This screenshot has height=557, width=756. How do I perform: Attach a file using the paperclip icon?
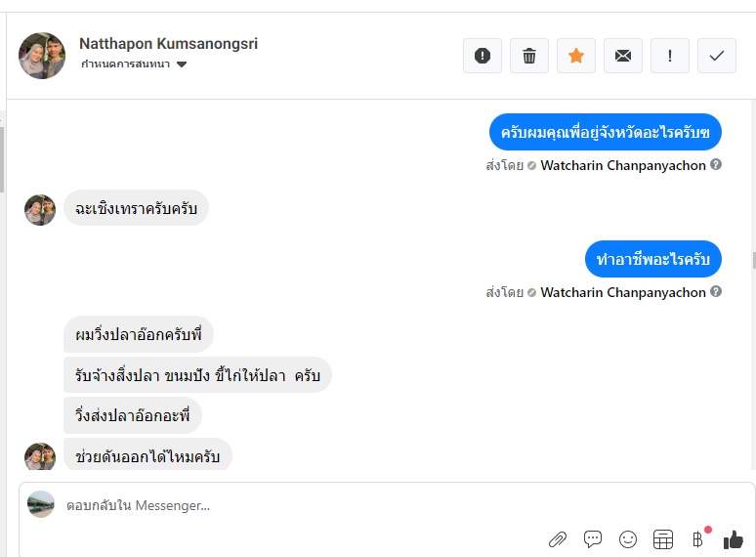point(558,539)
